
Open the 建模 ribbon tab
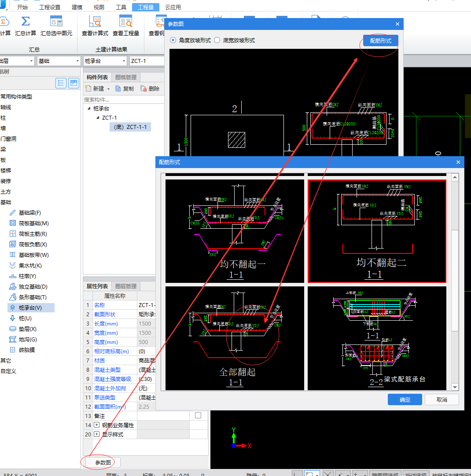77,7
